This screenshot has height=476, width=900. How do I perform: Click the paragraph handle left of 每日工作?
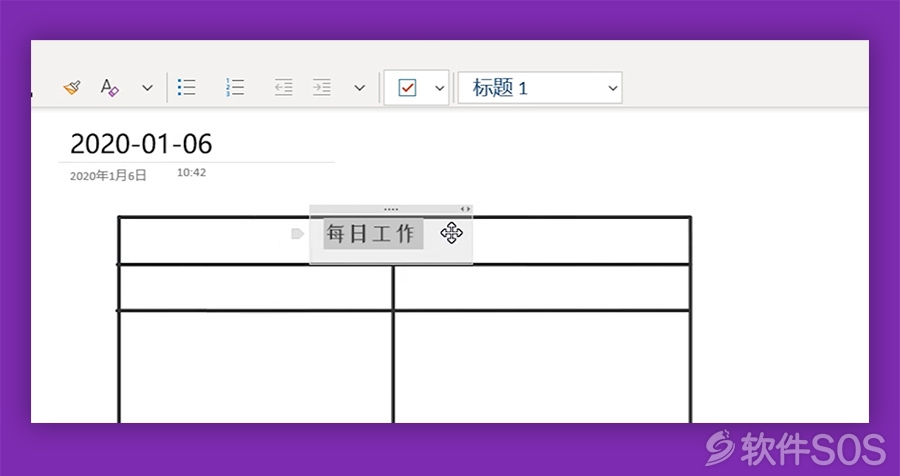(x=297, y=234)
